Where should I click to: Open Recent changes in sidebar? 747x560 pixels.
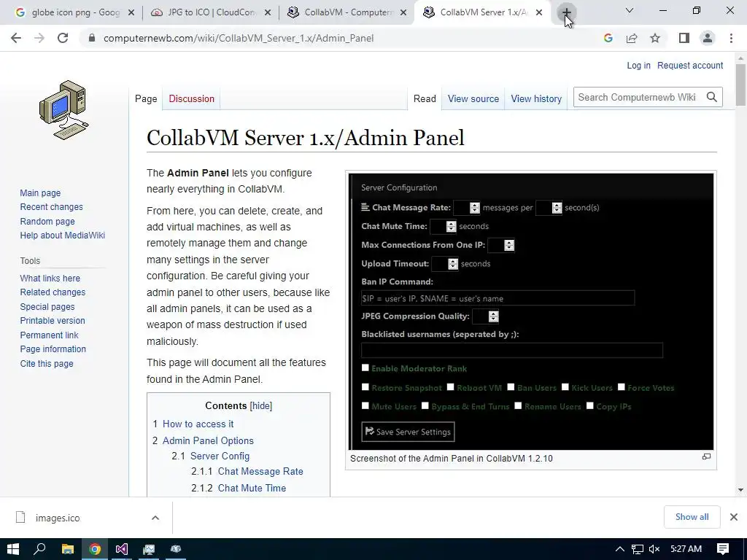52,206
